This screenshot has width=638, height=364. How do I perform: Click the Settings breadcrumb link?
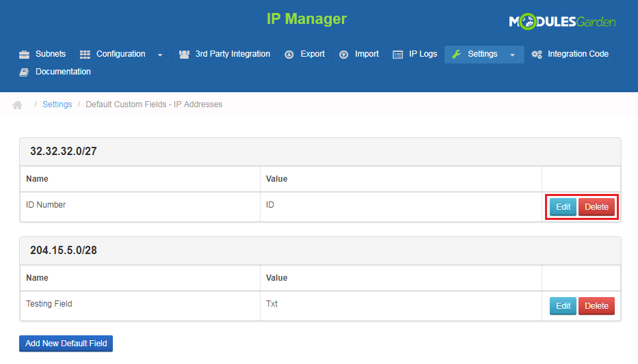(x=57, y=104)
